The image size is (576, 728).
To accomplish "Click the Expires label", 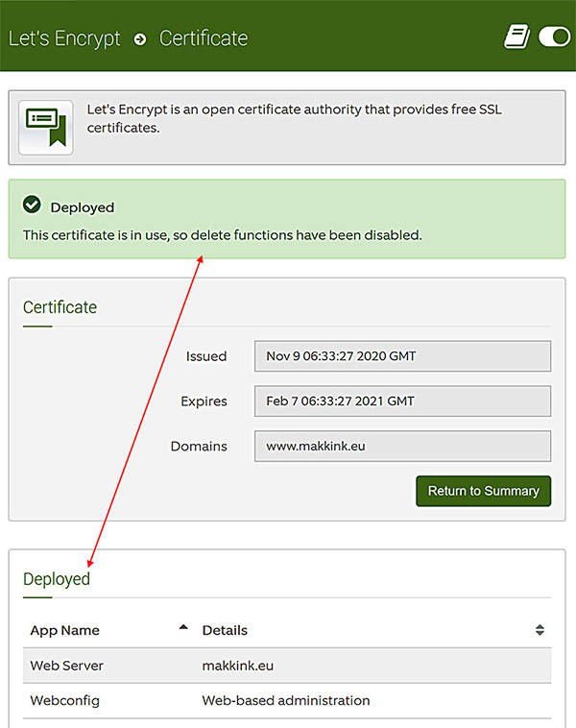I will pos(204,401).
